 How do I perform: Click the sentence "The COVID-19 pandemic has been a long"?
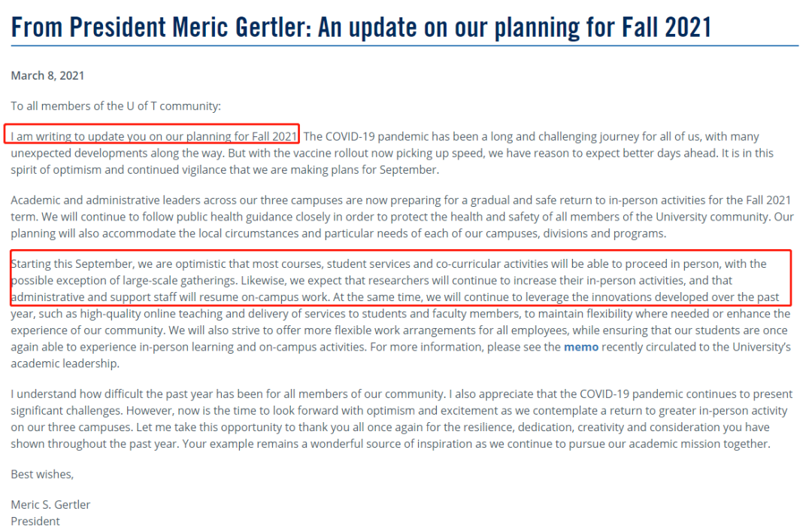click(x=532, y=136)
